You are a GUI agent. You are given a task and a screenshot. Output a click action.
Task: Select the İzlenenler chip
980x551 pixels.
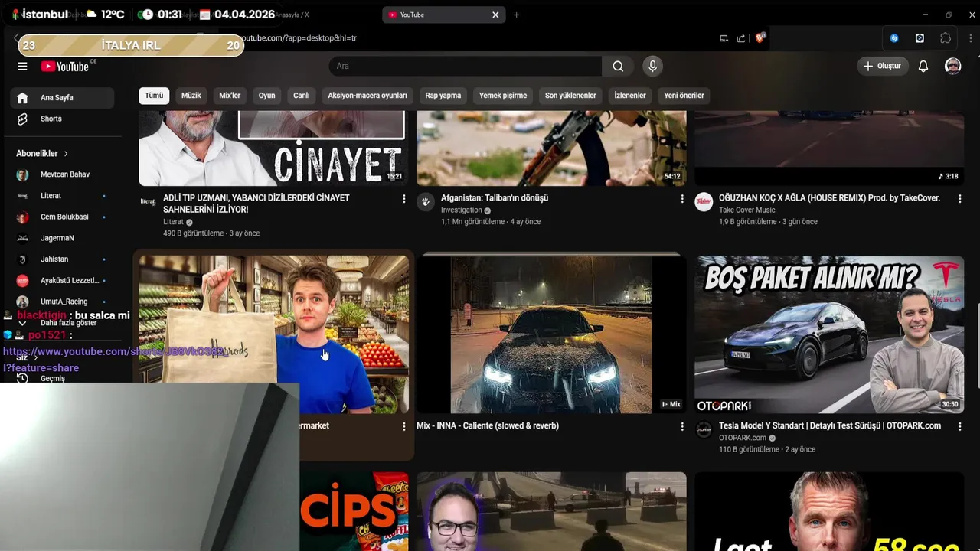(630, 96)
